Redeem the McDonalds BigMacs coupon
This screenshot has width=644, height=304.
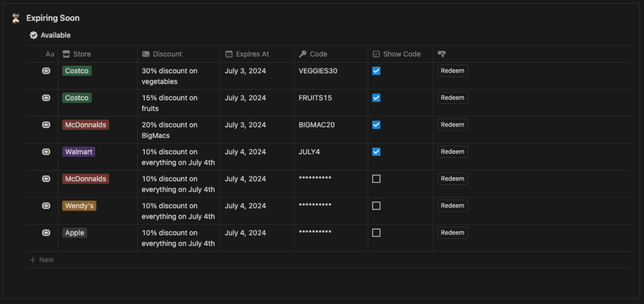(452, 125)
